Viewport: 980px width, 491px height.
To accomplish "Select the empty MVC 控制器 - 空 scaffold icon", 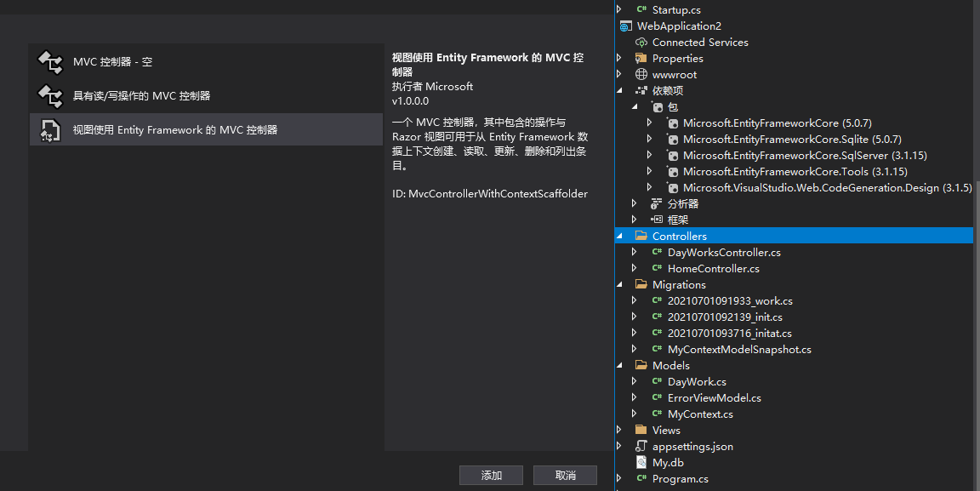I will [x=50, y=62].
